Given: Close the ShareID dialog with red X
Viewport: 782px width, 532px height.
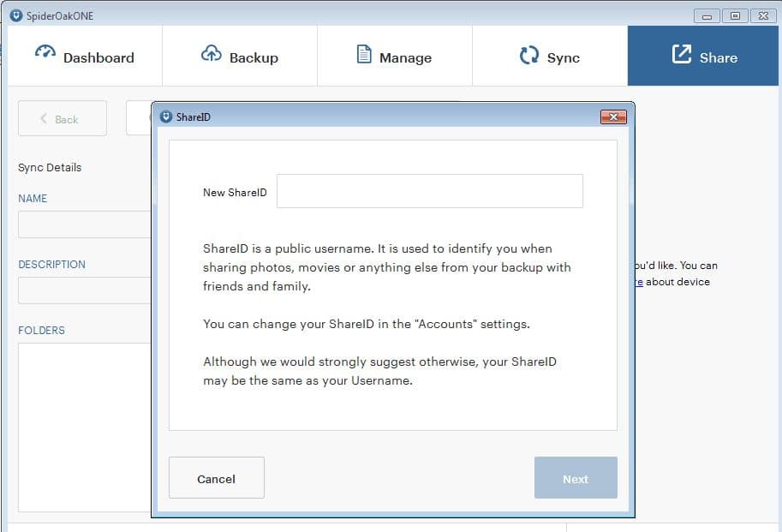Looking at the screenshot, I should click(x=613, y=117).
